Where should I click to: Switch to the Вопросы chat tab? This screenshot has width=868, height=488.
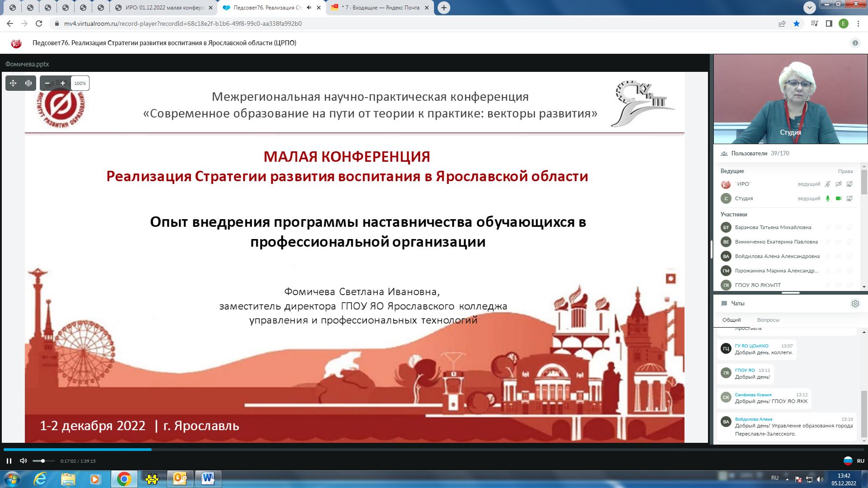(x=768, y=320)
